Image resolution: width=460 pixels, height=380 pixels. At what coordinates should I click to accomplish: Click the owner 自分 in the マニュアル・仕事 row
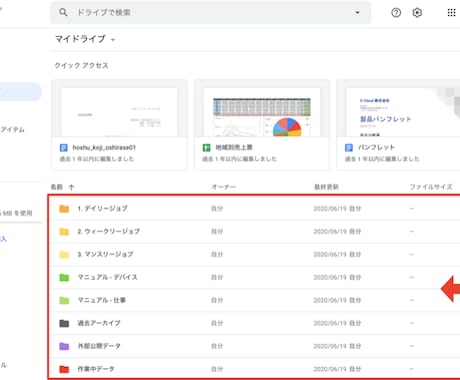pyautogui.click(x=217, y=300)
